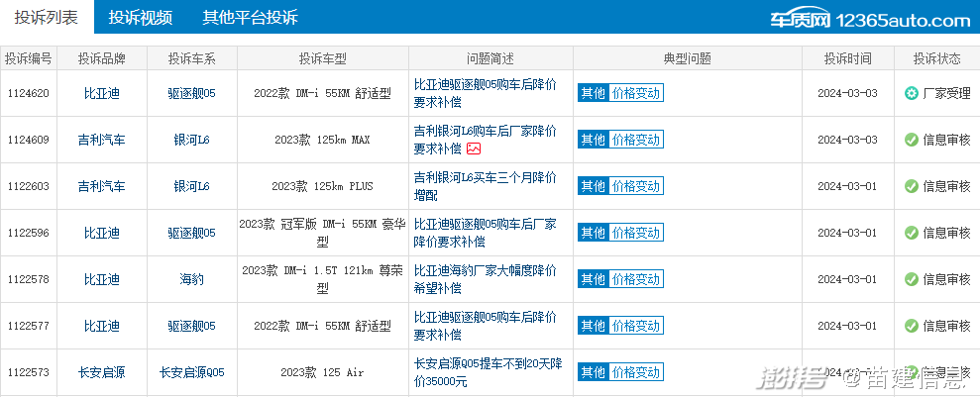Click the 投诉编号 column header
This screenshot has width=980, height=397.
pyautogui.click(x=28, y=58)
